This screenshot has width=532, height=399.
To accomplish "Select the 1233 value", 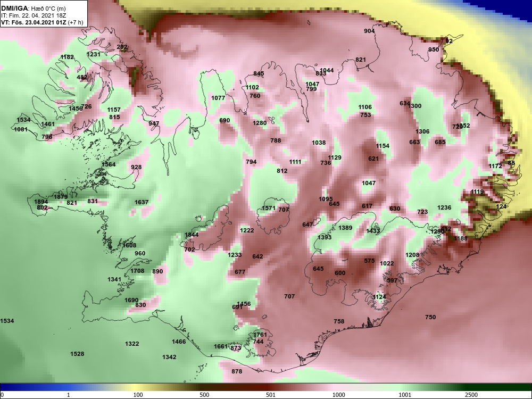I will pyautogui.click(x=235, y=255).
